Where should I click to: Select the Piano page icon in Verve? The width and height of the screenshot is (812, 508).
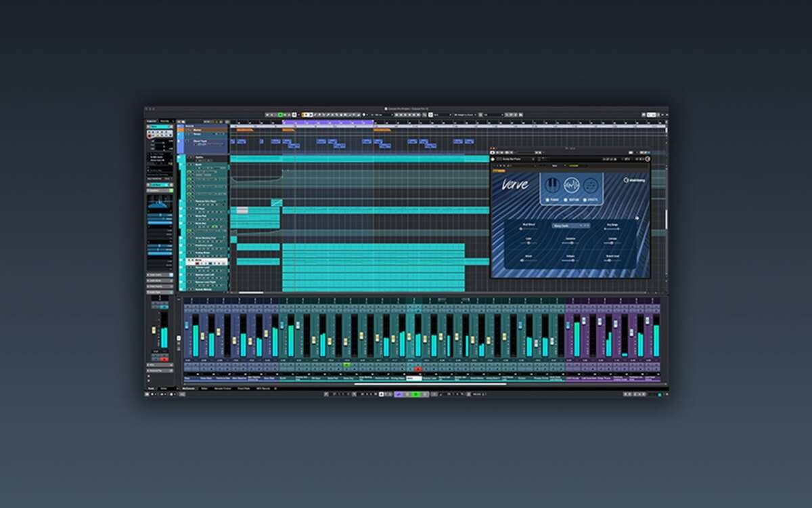[x=553, y=184]
